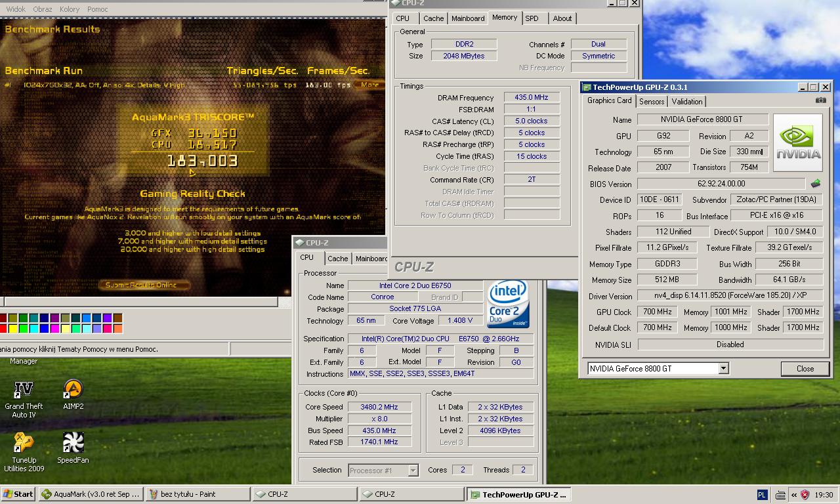The width and height of the screenshot is (840, 504).
Task: Open the GPU selection dropdown in GPU-Z
Action: [723, 368]
